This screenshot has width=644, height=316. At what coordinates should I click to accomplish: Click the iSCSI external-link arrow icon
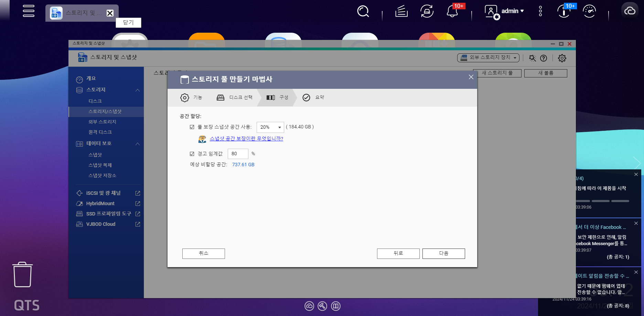point(138,193)
